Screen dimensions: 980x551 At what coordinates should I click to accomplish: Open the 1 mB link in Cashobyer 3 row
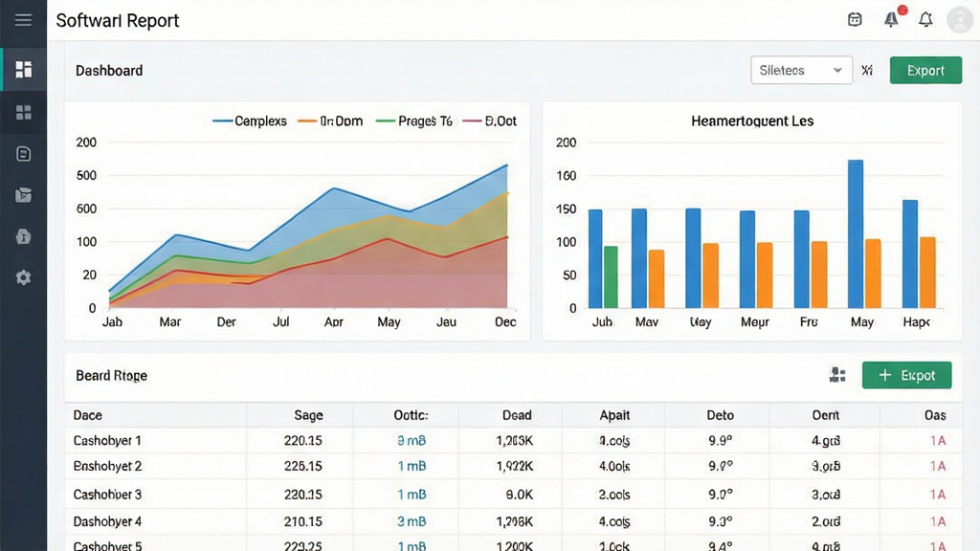[412, 495]
